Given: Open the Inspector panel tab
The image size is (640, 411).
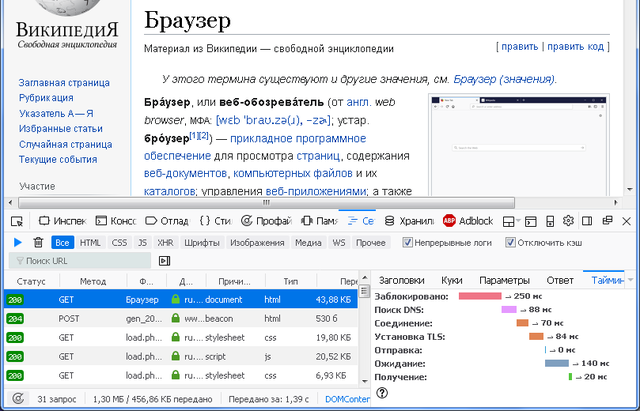Looking at the screenshot, I should (62, 221).
